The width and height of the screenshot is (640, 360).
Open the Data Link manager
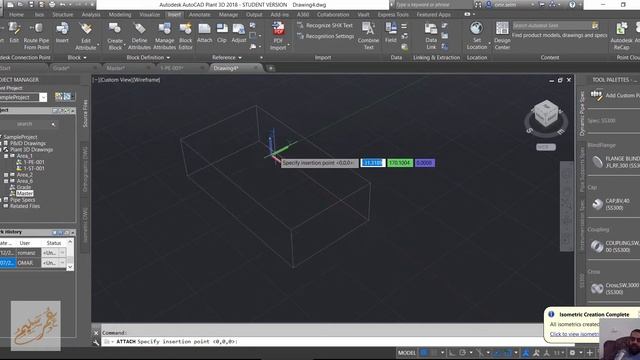point(431,36)
